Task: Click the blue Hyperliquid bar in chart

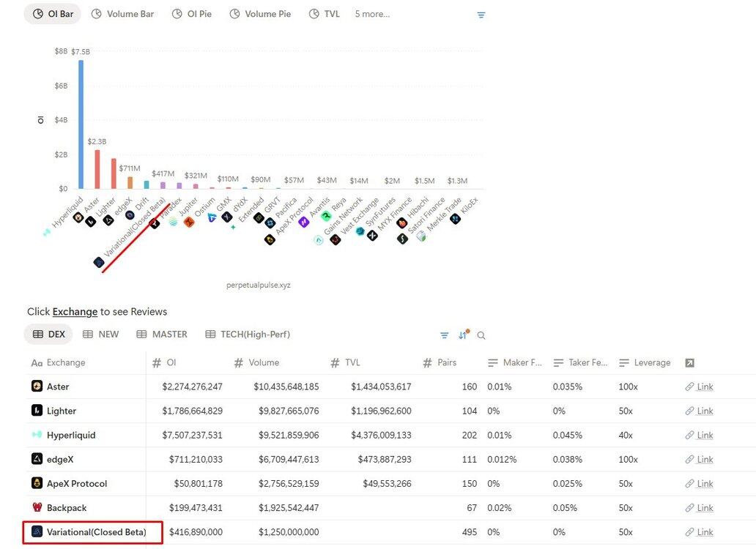Action: 81,124
